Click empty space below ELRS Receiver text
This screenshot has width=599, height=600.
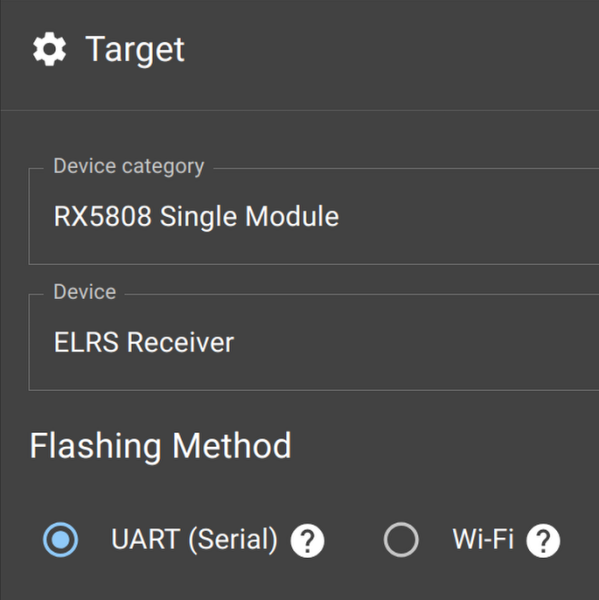pyautogui.click(x=144, y=374)
